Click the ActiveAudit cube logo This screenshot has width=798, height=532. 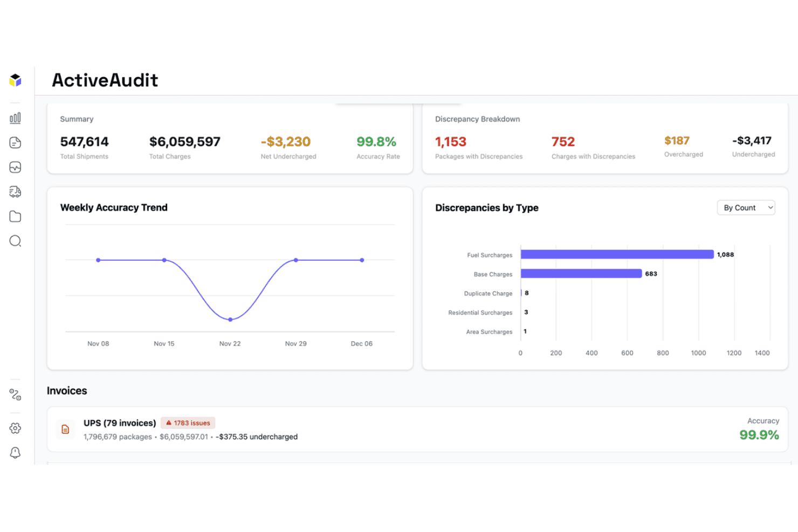[15, 80]
